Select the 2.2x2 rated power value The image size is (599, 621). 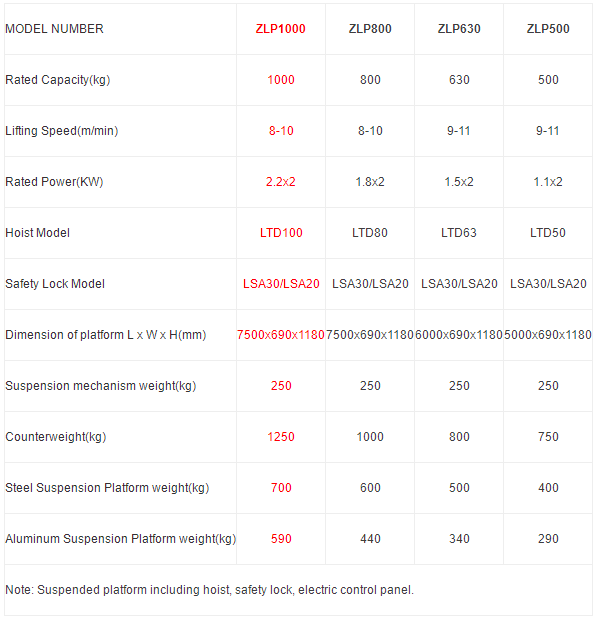[x=280, y=182]
